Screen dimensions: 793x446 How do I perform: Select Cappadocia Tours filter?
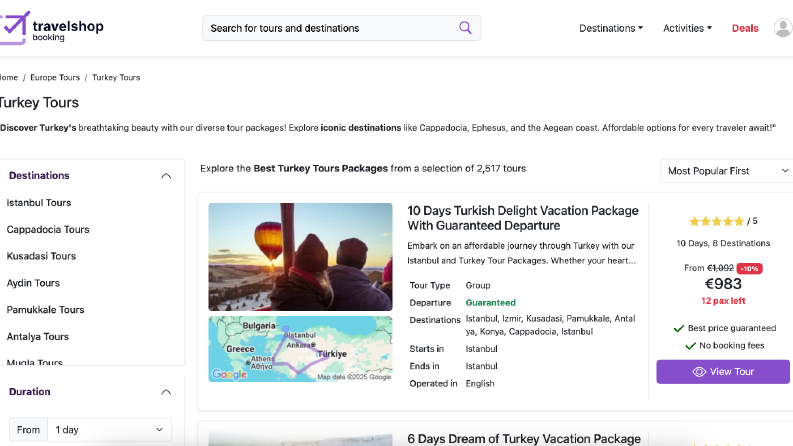click(48, 230)
